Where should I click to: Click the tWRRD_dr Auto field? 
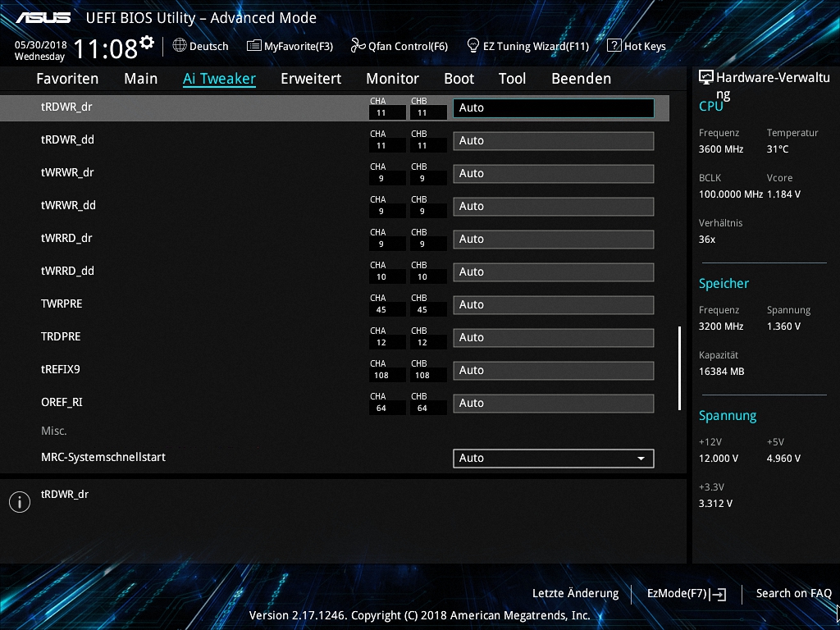point(554,239)
